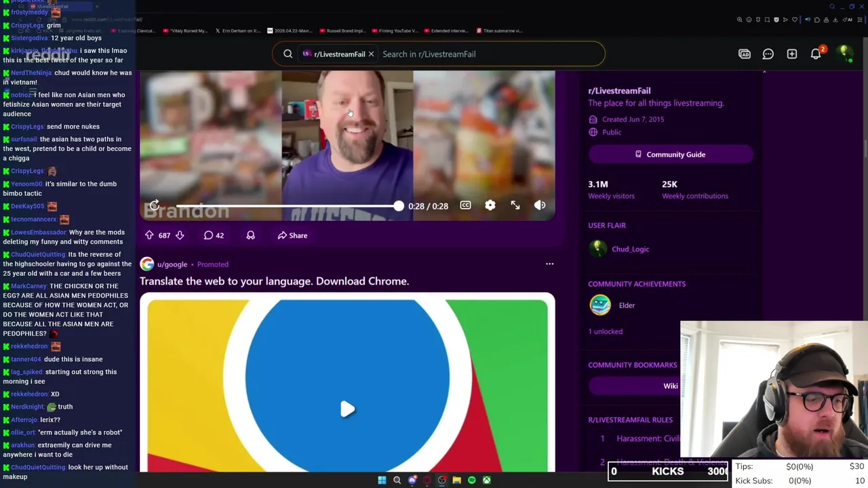
Task: Click the create post plus icon
Action: click(x=792, y=54)
